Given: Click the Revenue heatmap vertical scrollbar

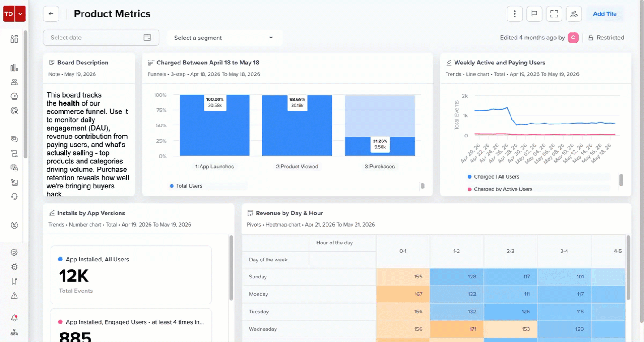Looking at the screenshot, I should coord(628,268).
